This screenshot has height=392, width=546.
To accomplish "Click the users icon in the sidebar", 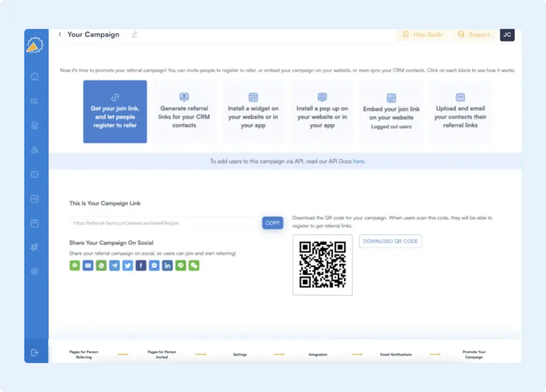I will pyautogui.click(x=35, y=150).
